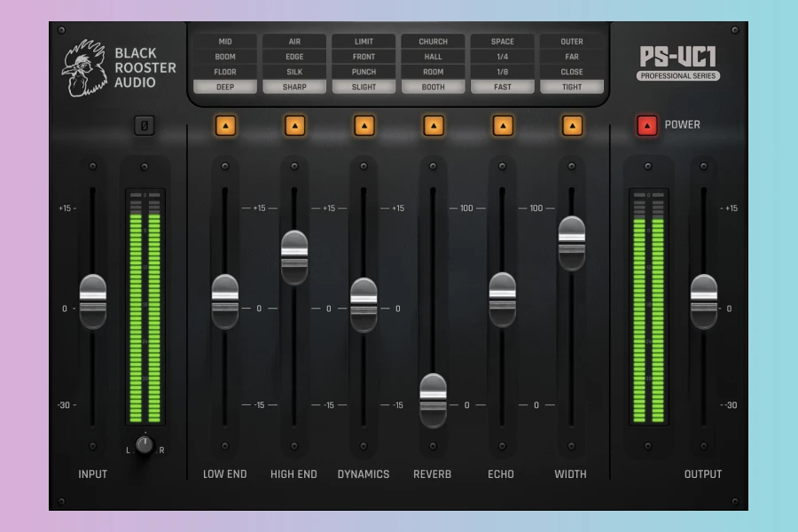Image resolution: width=798 pixels, height=532 pixels.
Task: Click the WIDTH label
Action: [570, 474]
